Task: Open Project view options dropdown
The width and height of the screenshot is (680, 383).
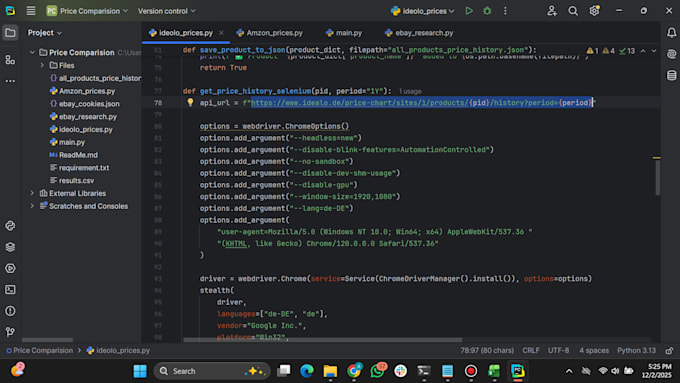Action: 45,33
